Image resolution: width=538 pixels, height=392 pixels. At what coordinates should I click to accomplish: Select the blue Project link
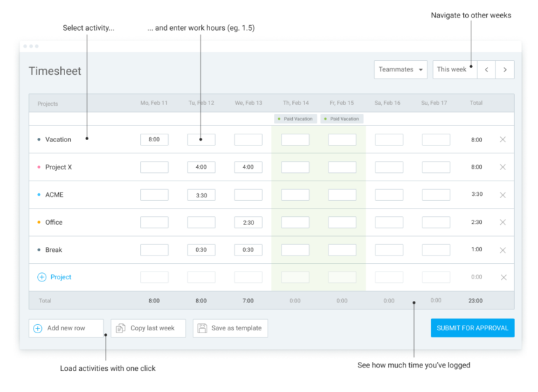(x=61, y=277)
